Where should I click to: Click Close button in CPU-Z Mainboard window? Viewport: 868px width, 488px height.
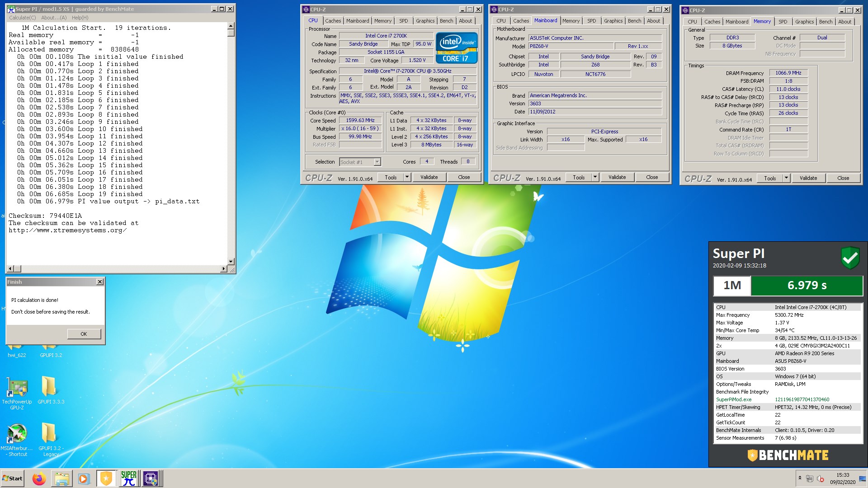652,177
